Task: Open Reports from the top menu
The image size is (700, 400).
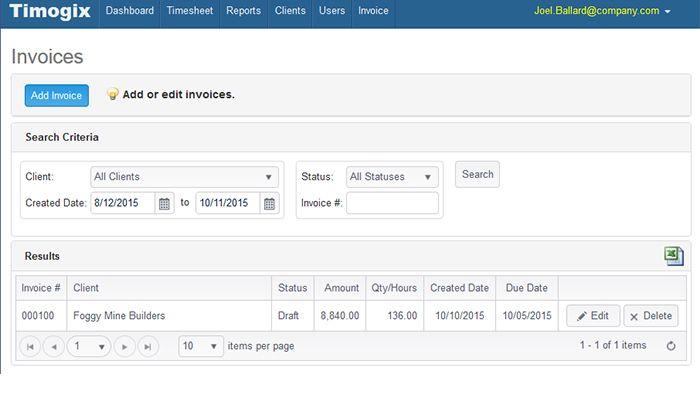Action: [x=243, y=11]
